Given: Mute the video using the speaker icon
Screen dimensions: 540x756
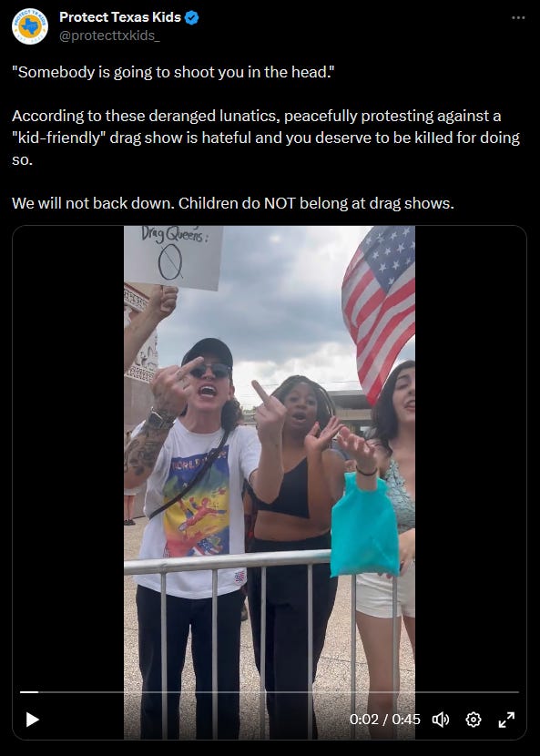Looking at the screenshot, I should [x=440, y=720].
